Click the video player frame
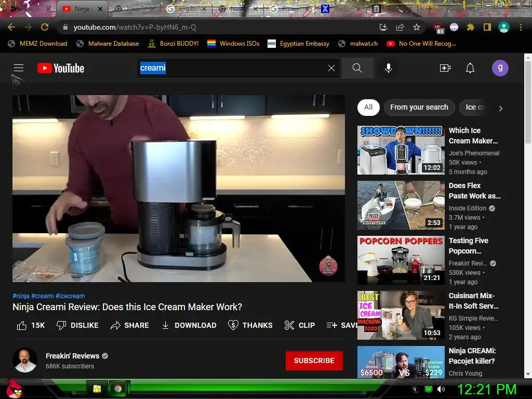Image resolution: width=532 pixels, height=399 pixels. pos(179,188)
